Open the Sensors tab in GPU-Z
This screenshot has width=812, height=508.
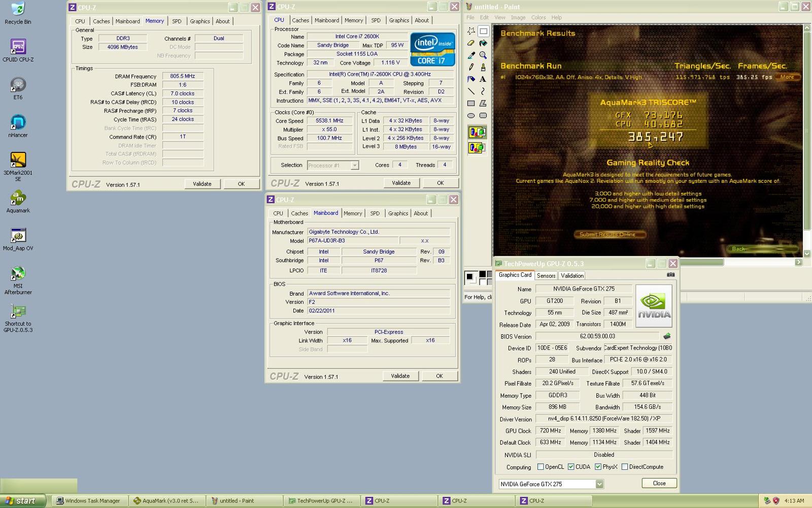[546, 276]
